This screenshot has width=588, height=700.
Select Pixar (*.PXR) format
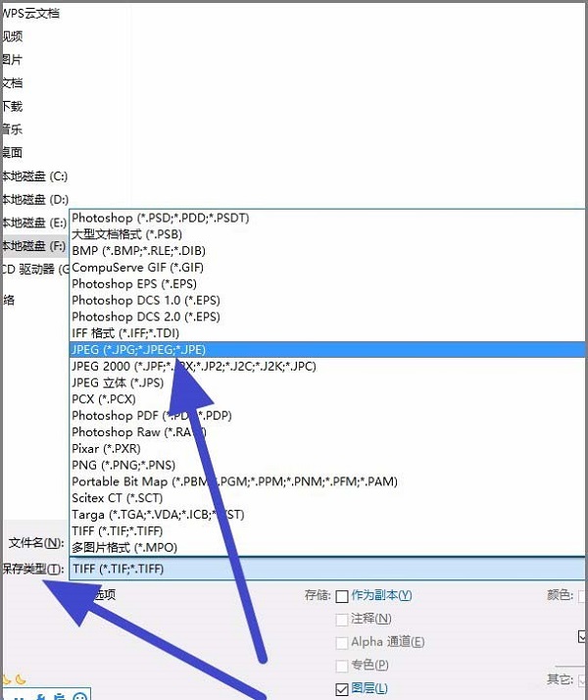pos(327,449)
